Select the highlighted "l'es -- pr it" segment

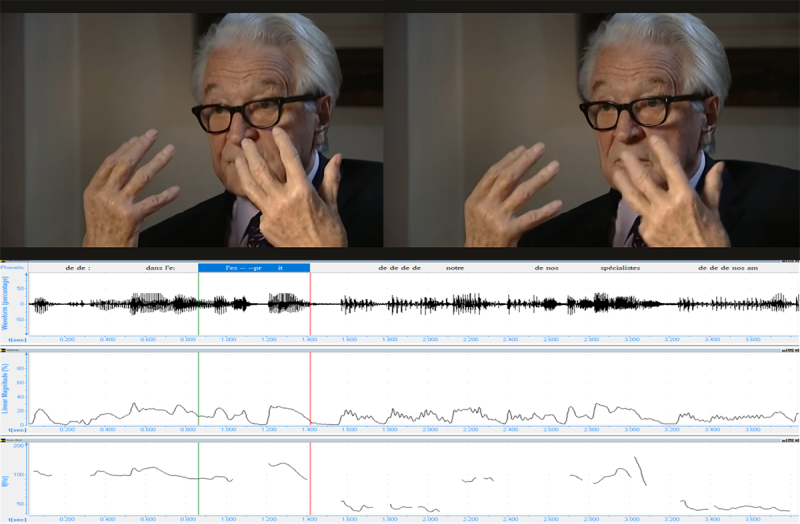(x=254, y=268)
